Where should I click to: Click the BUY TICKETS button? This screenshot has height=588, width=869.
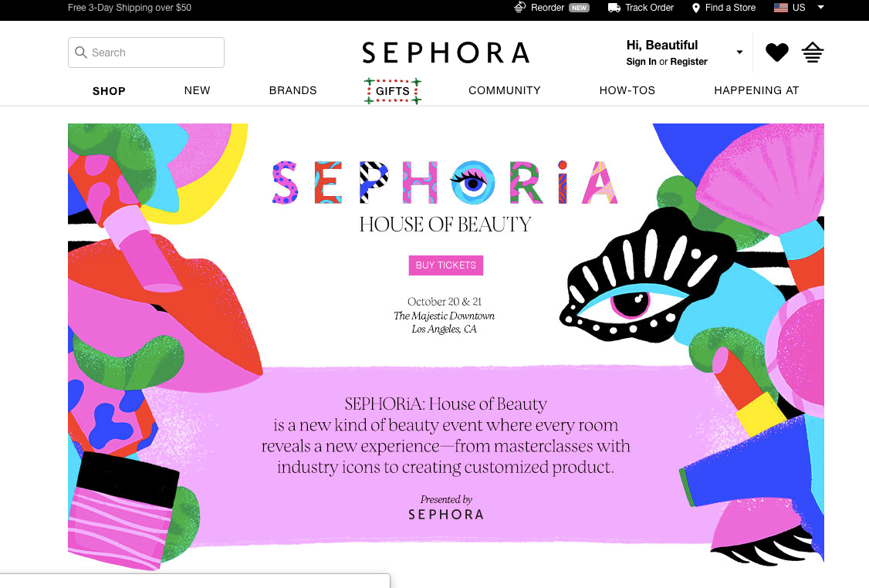click(x=445, y=265)
